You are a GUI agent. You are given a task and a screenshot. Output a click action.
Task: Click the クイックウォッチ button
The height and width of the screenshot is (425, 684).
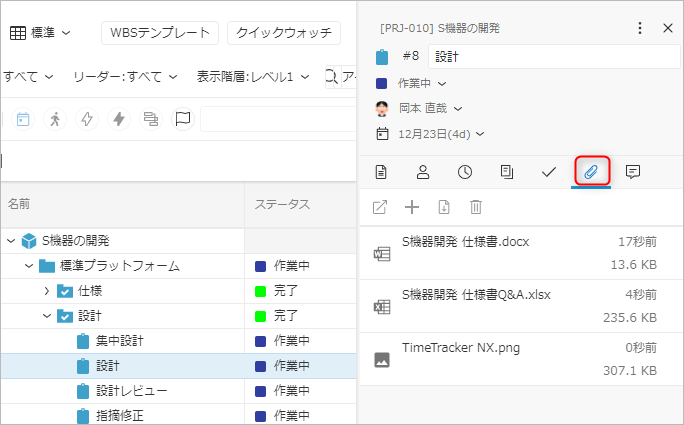283,33
